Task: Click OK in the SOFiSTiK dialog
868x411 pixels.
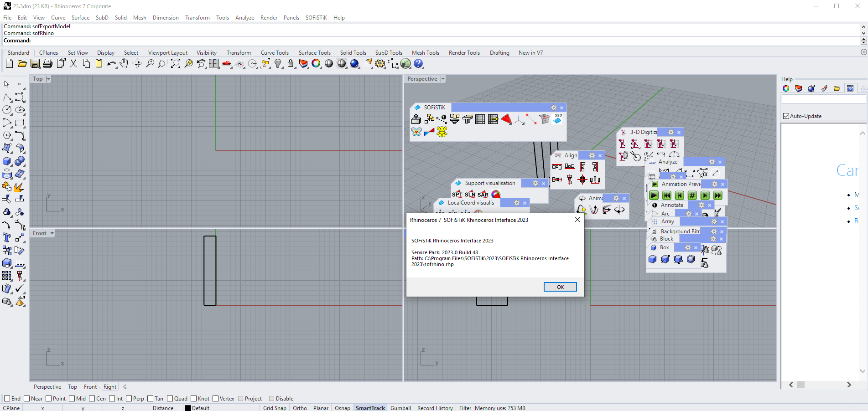Action: tap(560, 287)
